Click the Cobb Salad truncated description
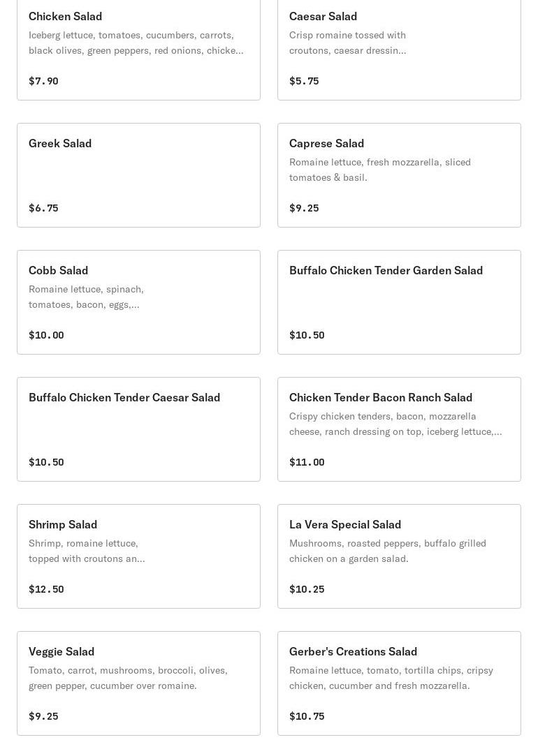Image resolution: width=538 pixels, height=756 pixels. (87, 297)
